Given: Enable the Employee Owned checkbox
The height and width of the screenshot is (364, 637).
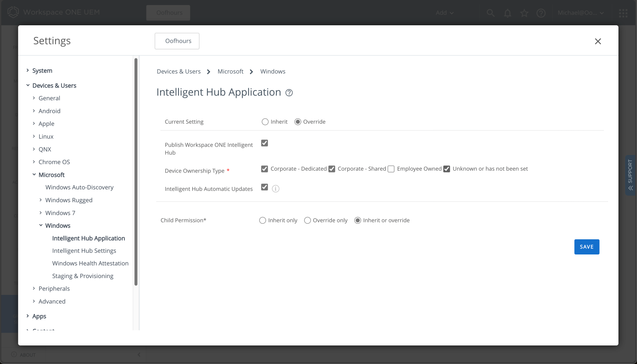Looking at the screenshot, I should tap(391, 169).
